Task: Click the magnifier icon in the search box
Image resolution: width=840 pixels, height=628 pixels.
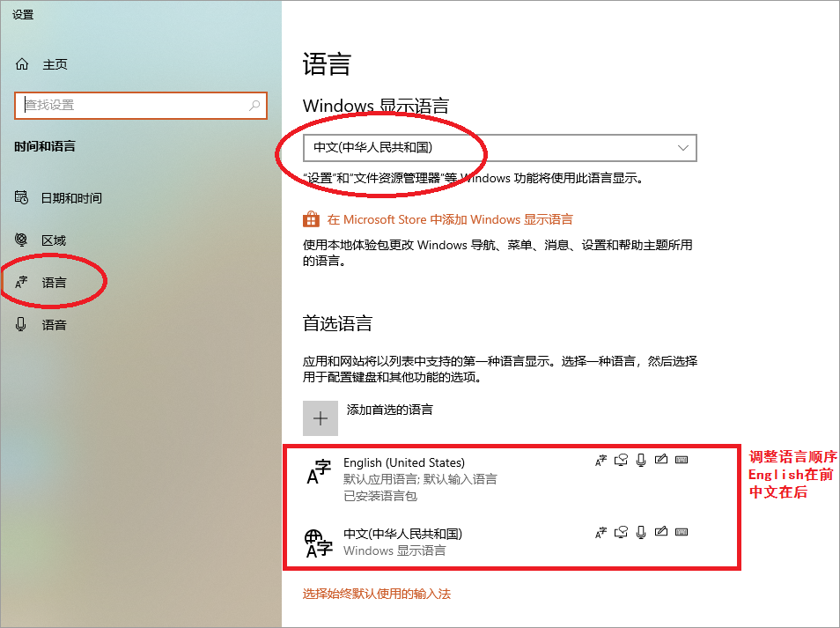Action: point(254,105)
